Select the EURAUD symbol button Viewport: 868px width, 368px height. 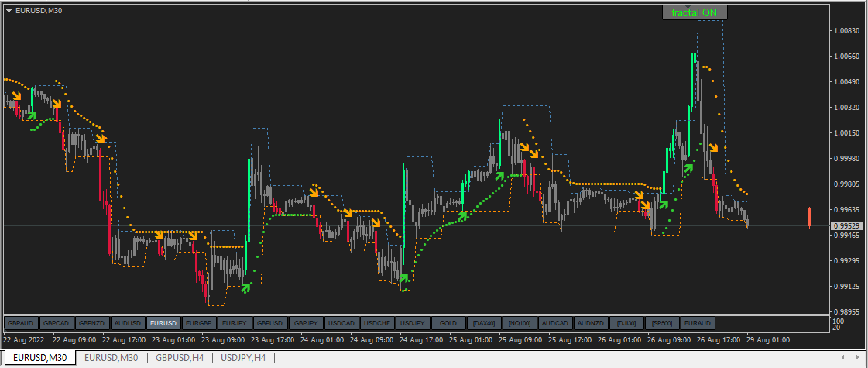pyautogui.click(x=698, y=322)
